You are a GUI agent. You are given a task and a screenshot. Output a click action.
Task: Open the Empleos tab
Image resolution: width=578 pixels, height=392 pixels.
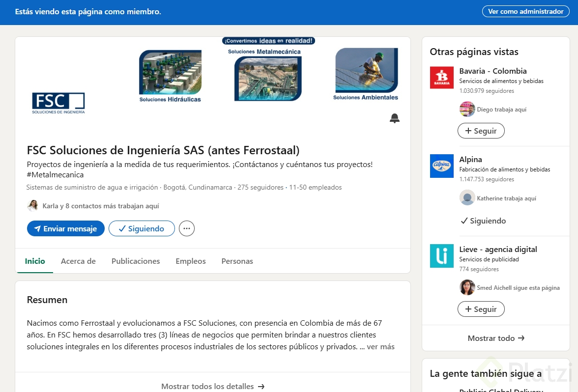click(x=191, y=261)
